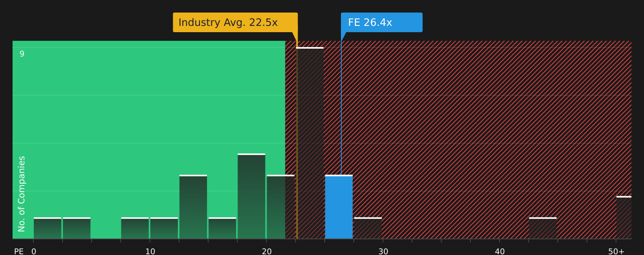Click the x-axis label '10'

tap(150, 251)
